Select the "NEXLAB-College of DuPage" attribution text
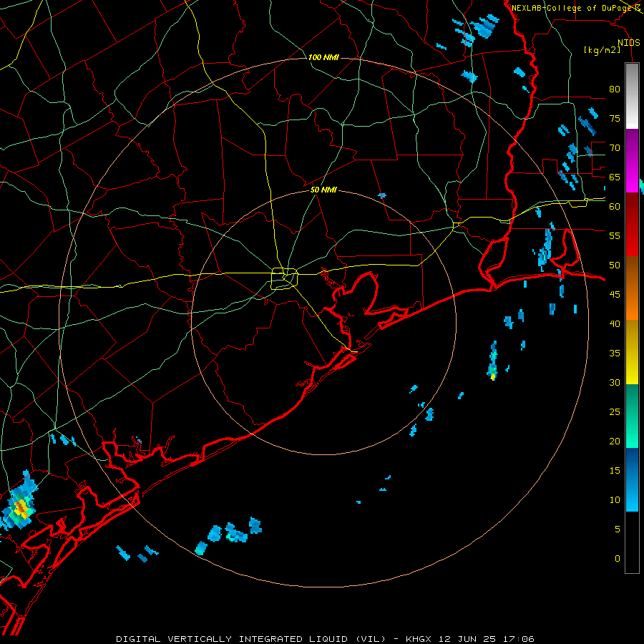This screenshot has height=644, width=644. [570, 8]
